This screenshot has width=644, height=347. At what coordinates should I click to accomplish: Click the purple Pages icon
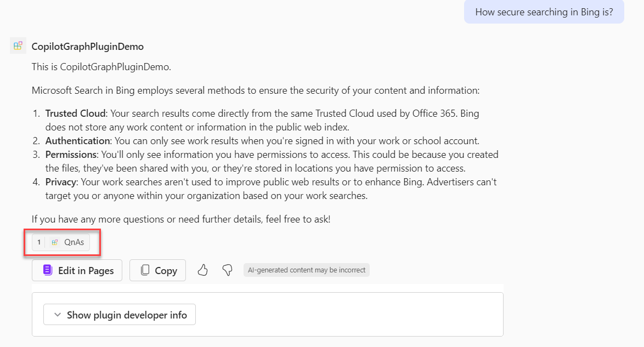[48, 270]
